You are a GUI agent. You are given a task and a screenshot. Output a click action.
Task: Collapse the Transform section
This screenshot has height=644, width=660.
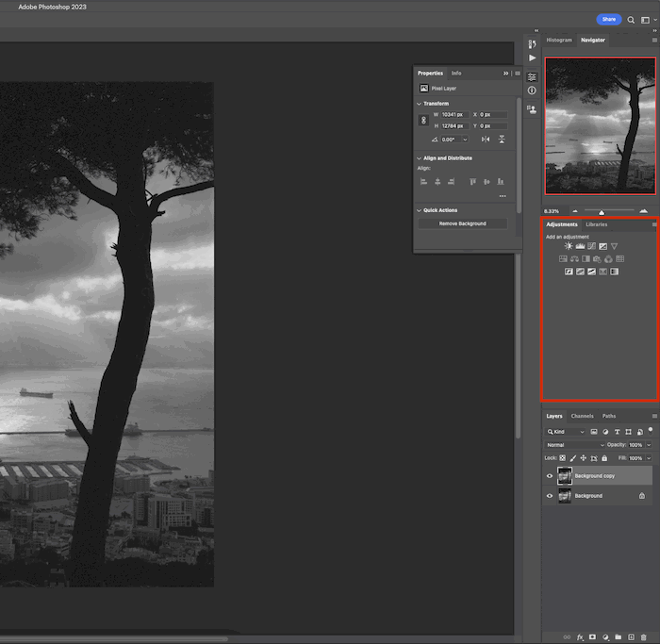tap(419, 104)
